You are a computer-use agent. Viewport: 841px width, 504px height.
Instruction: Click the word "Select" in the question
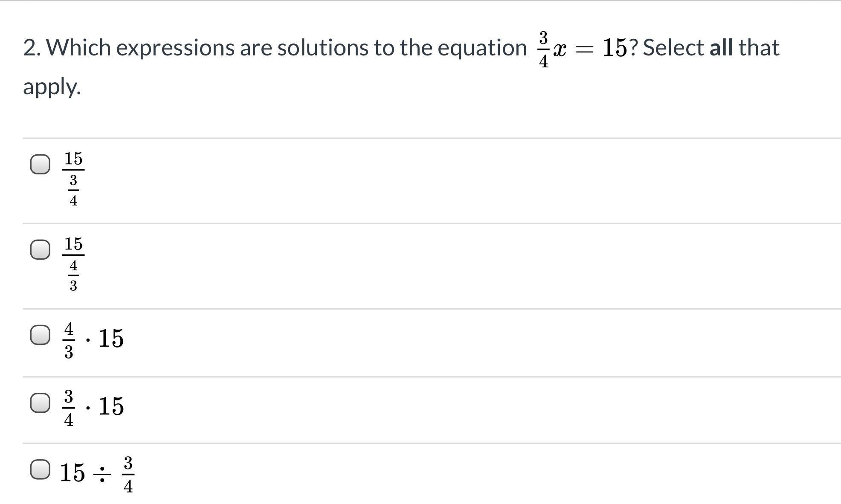click(x=673, y=47)
